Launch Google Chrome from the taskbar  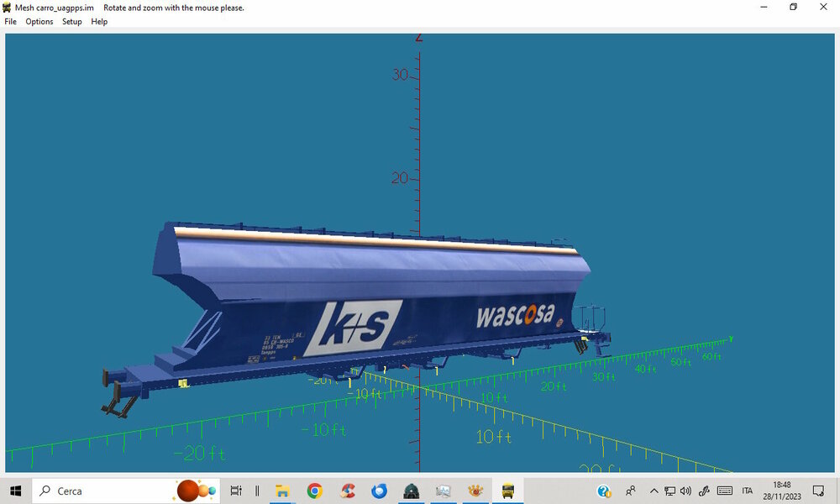(x=315, y=491)
